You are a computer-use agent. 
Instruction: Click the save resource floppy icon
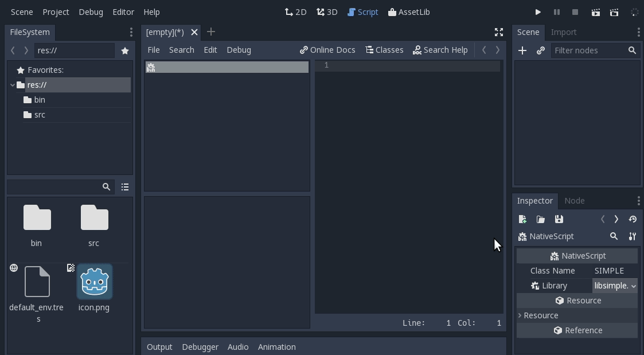[x=559, y=219]
